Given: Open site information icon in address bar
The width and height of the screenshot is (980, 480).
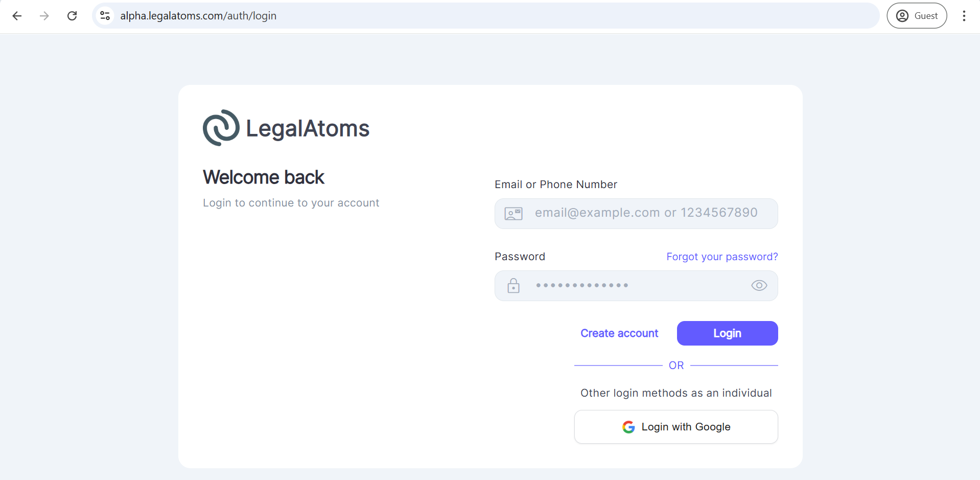Looking at the screenshot, I should pyautogui.click(x=105, y=16).
